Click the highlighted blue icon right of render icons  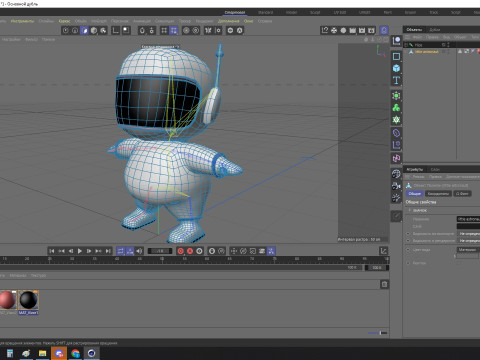click(x=384, y=30)
